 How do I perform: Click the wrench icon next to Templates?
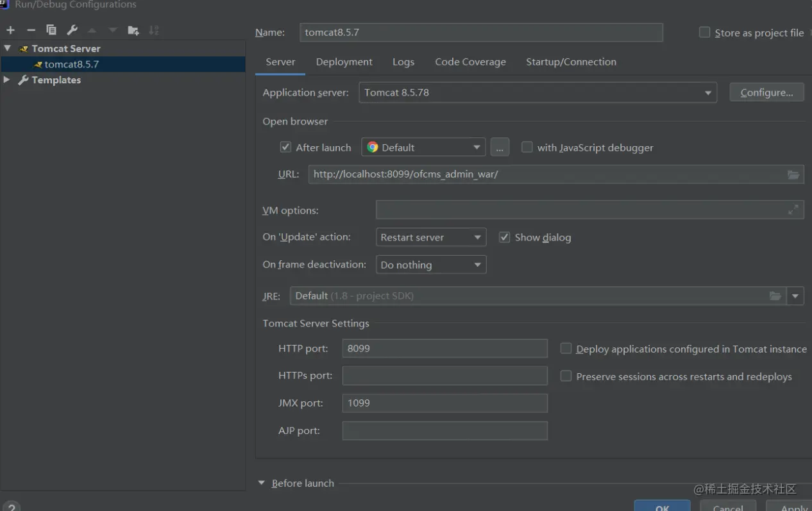pos(23,80)
